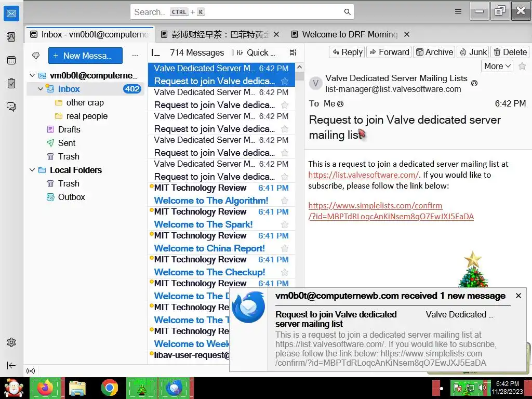Open Settings gear in sidebar
This screenshot has height=399, width=532.
pos(11,342)
